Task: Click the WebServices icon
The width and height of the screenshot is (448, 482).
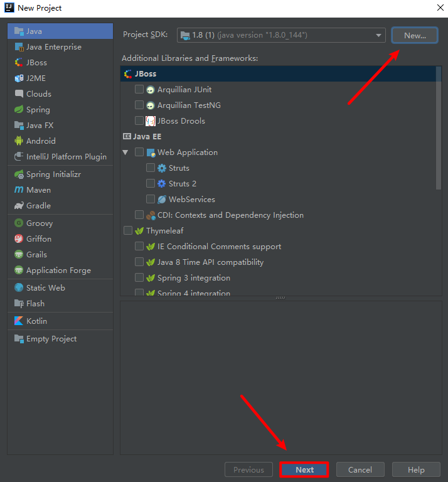Action: 162,200
